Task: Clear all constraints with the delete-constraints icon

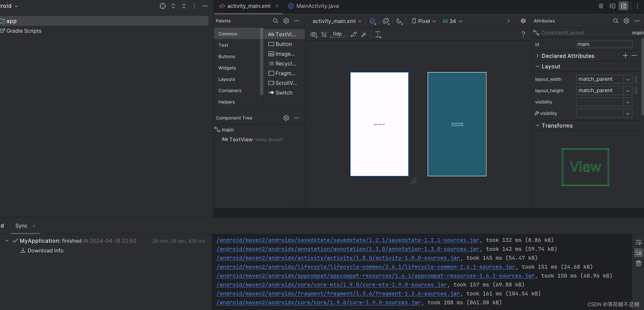Action: (353, 34)
